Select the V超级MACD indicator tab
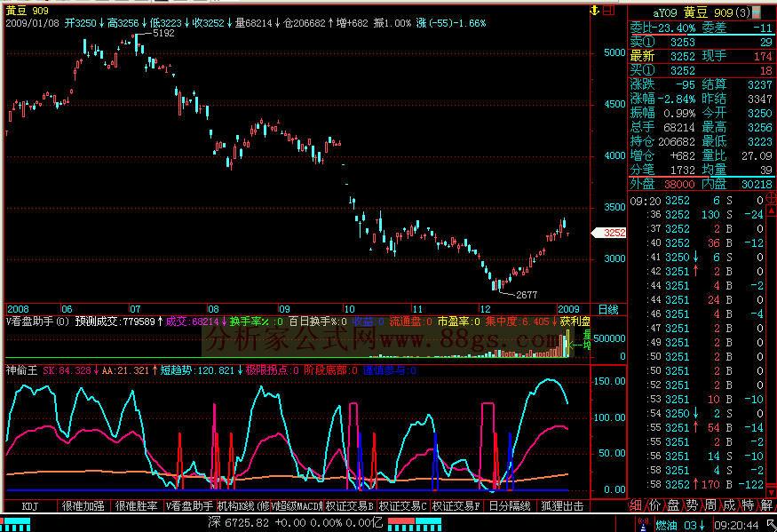This screenshot has width=777, height=532. 297,506
